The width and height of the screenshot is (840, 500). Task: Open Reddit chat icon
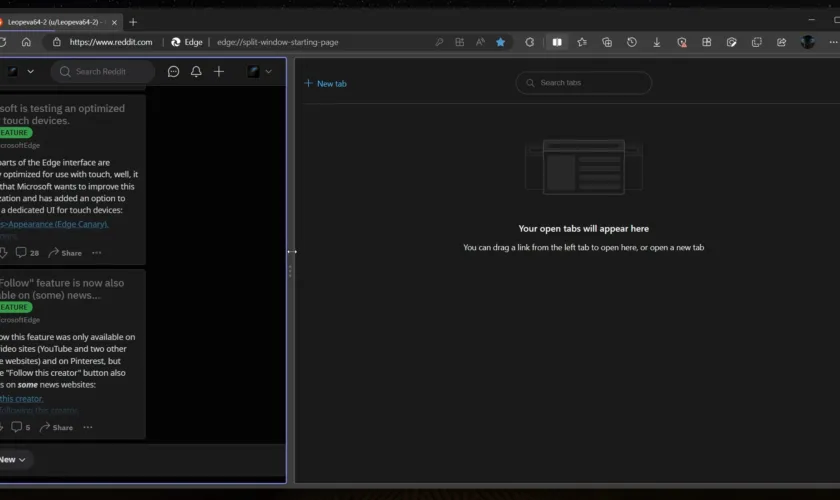coord(173,72)
